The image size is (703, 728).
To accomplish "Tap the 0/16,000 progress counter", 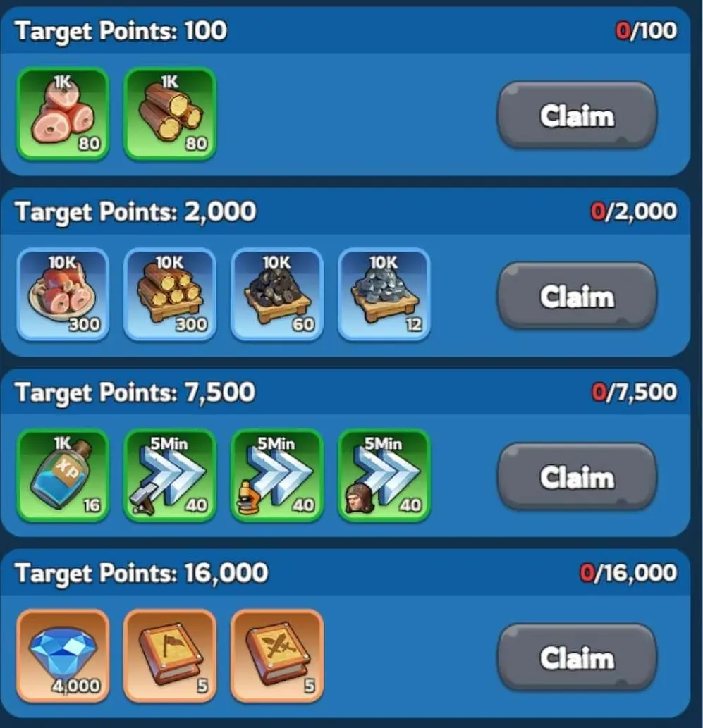I will pyautogui.click(x=628, y=573).
